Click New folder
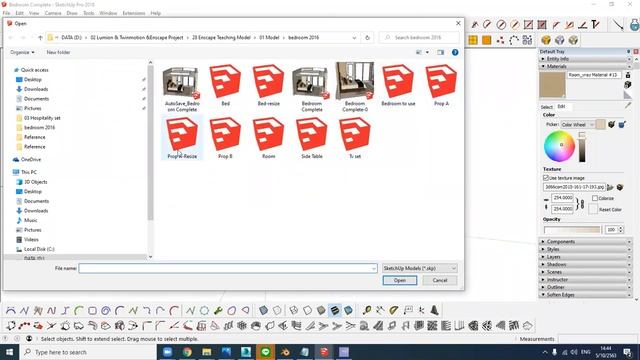The image size is (640, 360). (x=58, y=52)
